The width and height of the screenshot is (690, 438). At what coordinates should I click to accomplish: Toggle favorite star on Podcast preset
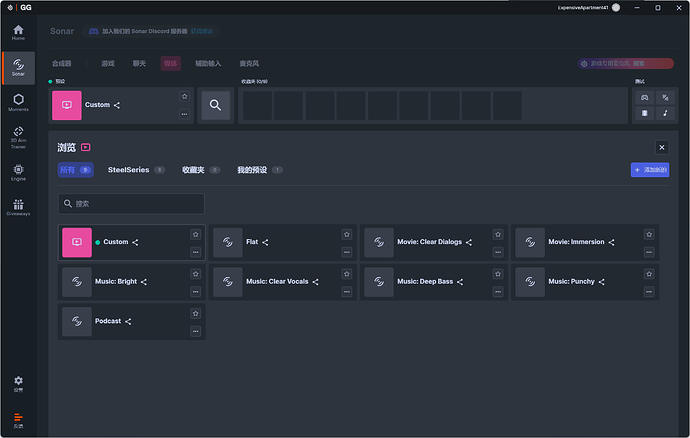(195, 313)
